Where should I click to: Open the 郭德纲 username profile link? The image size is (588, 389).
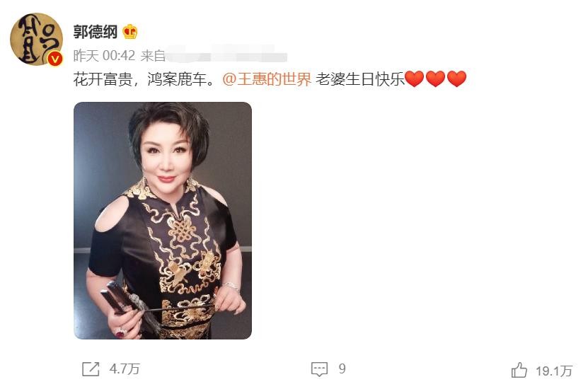coord(96,32)
